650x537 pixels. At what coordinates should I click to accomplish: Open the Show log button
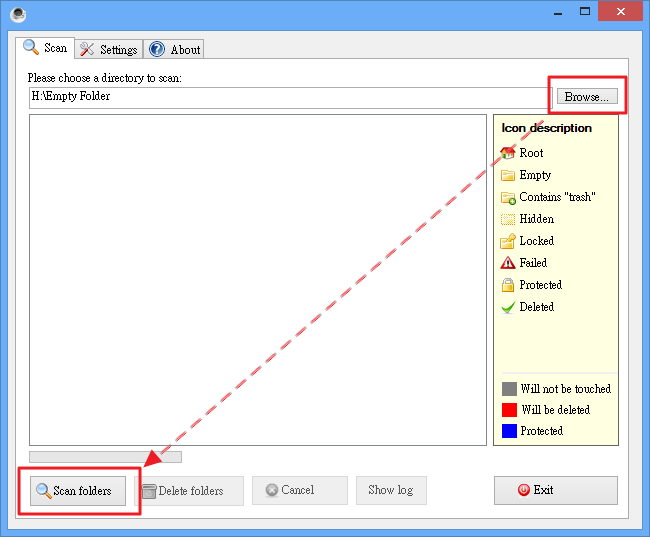[x=390, y=490]
